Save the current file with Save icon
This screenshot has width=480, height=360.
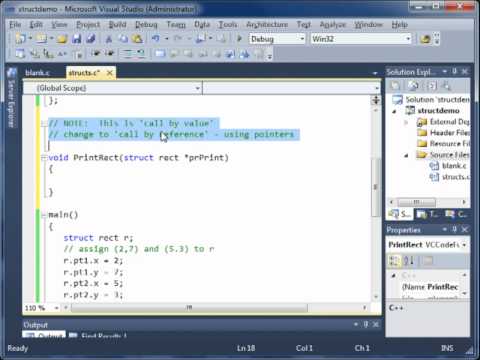(76, 39)
